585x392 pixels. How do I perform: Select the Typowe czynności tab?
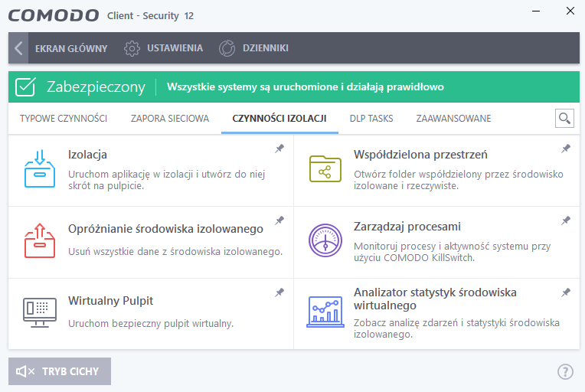[64, 119]
